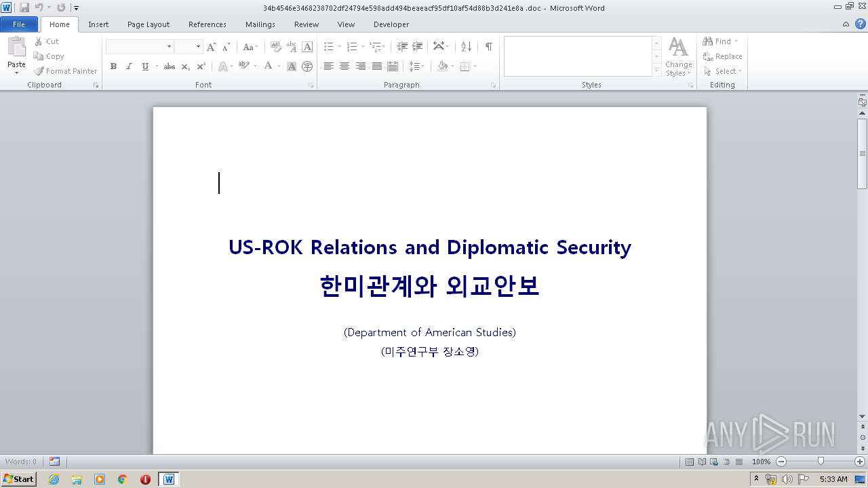868x488 pixels.
Task: Switch to the References tab
Action: (208, 24)
